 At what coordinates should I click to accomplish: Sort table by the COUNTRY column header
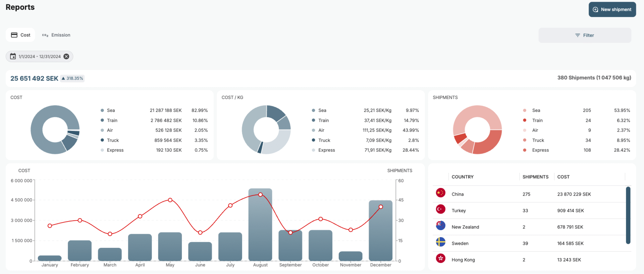pyautogui.click(x=463, y=177)
